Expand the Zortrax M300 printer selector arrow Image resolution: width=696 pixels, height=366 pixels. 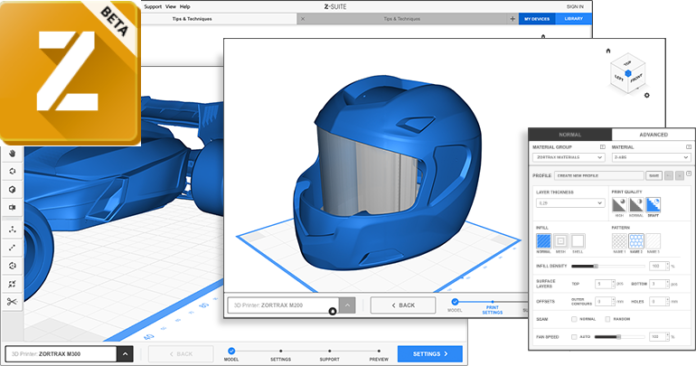[125, 354]
